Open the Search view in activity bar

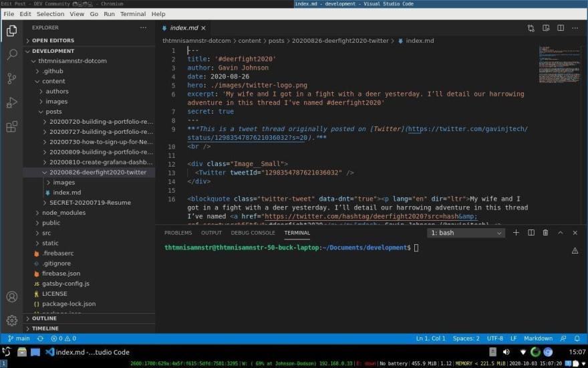11,54
